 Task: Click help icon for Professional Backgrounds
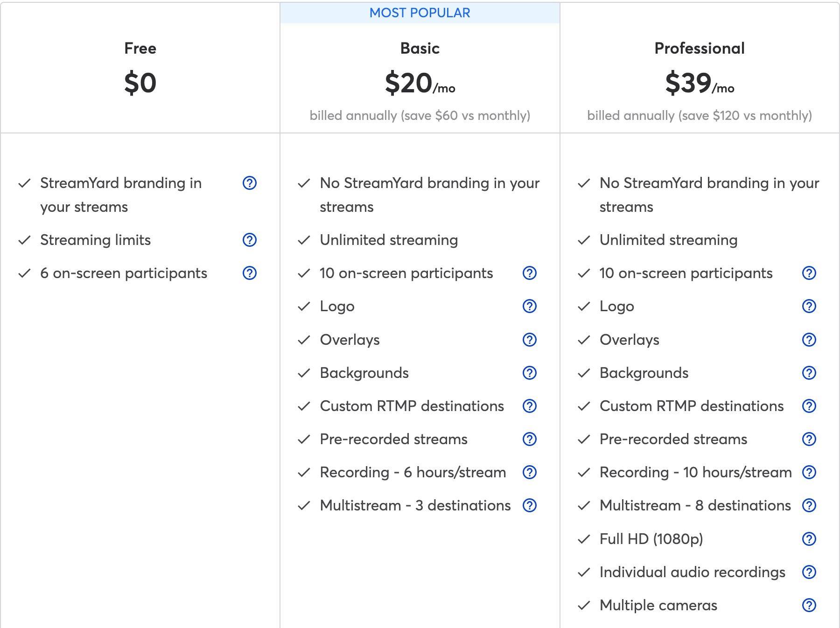tap(809, 373)
